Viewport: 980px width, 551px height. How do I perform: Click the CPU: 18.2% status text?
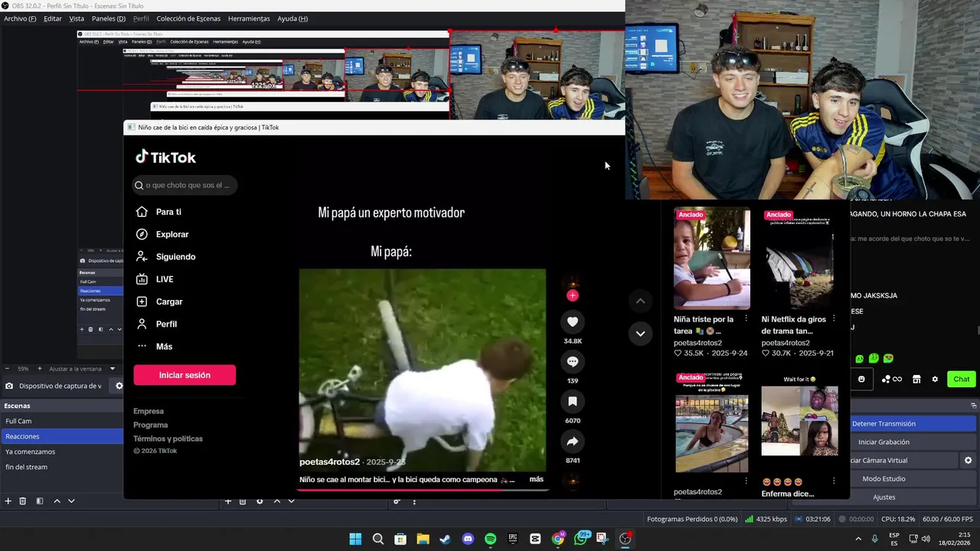click(898, 519)
